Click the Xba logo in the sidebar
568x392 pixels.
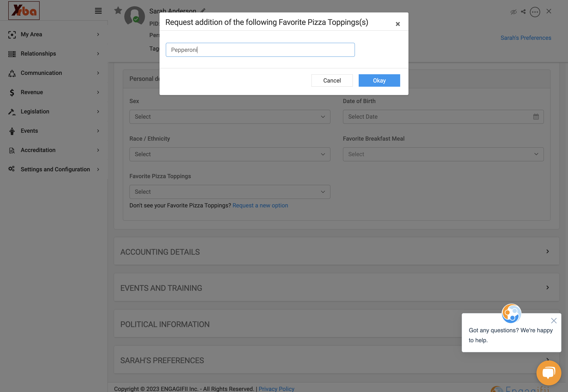coord(24,11)
